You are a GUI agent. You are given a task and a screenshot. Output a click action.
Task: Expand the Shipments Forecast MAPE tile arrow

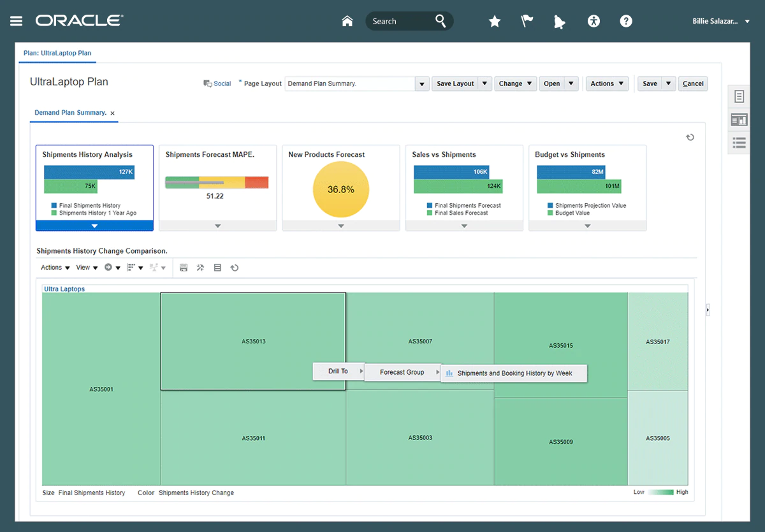pyautogui.click(x=217, y=226)
